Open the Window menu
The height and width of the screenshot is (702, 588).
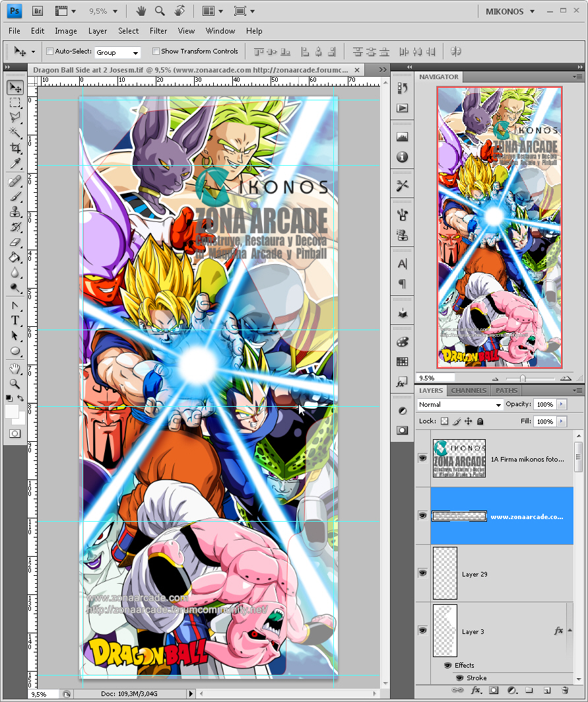[220, 31]
